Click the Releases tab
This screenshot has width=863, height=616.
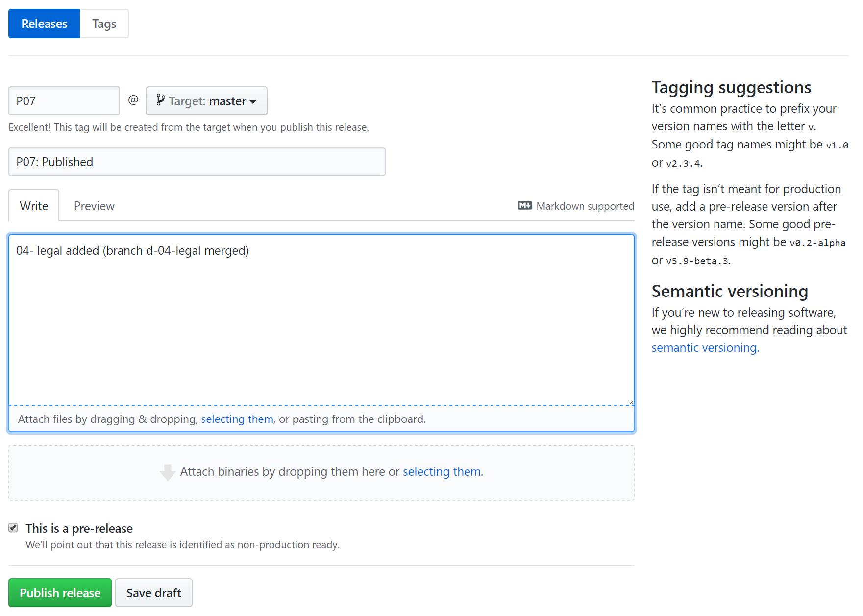(44, 23)
